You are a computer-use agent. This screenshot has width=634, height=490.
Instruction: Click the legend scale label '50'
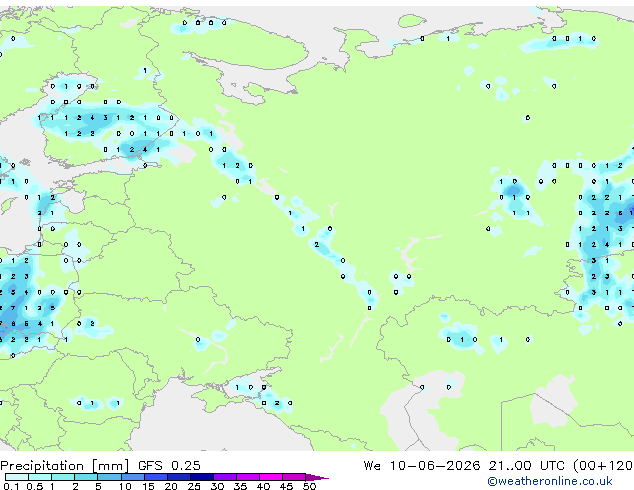[x=309, y=486]
